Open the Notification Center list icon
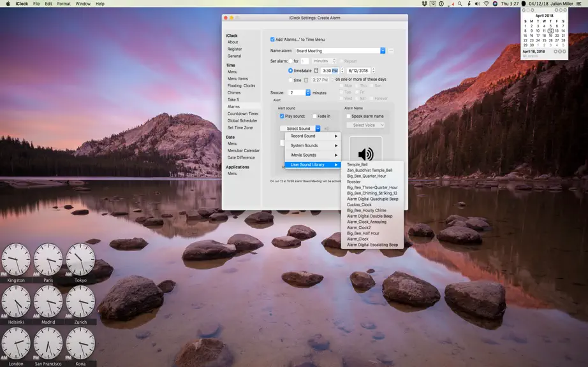The height and width of the screenshot is (367, 588). [578, 3]
